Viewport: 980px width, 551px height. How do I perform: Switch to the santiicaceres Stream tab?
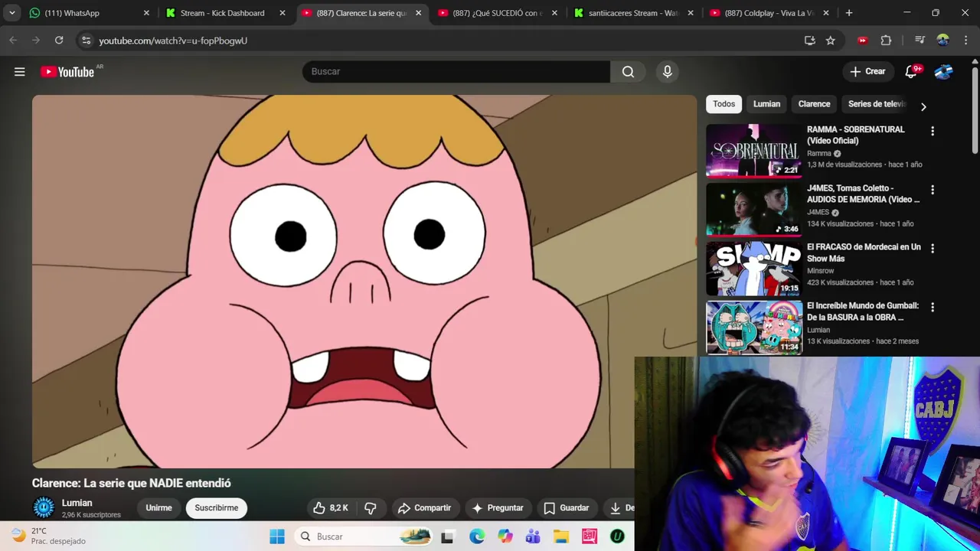coord(634,13)
